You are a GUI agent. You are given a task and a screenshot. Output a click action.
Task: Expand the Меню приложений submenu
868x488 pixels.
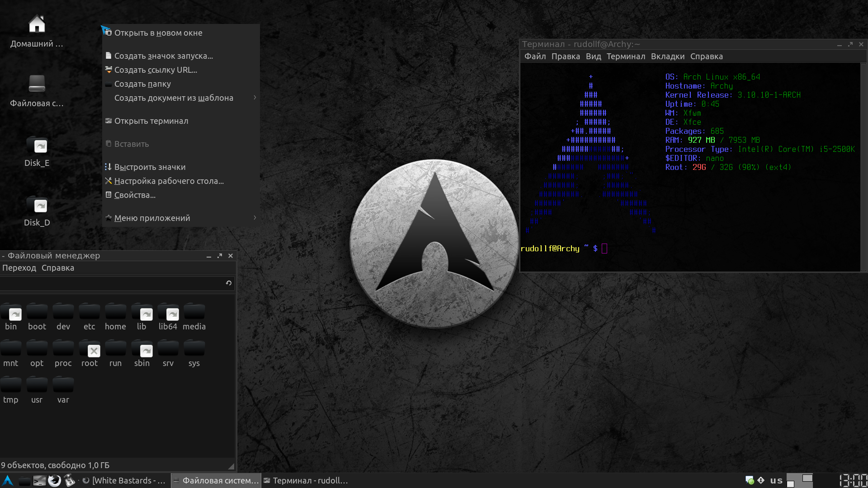click(x=181, y=218)
